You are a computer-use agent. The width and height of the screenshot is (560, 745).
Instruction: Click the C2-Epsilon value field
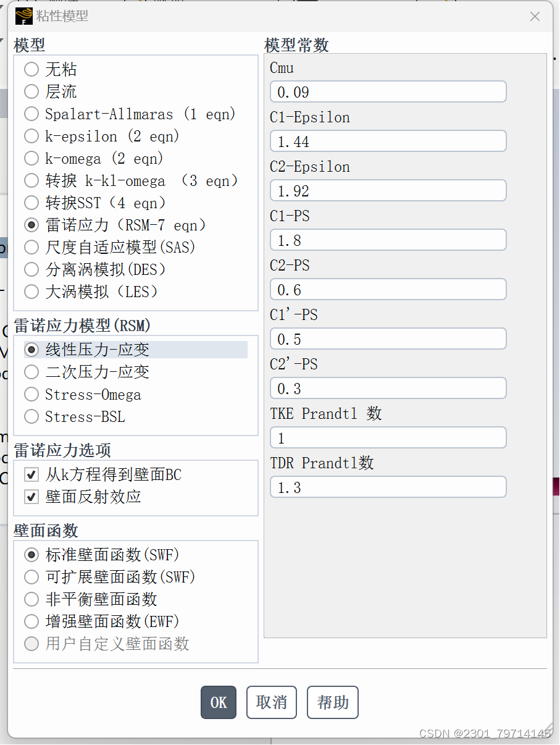(x=388, y=190)
